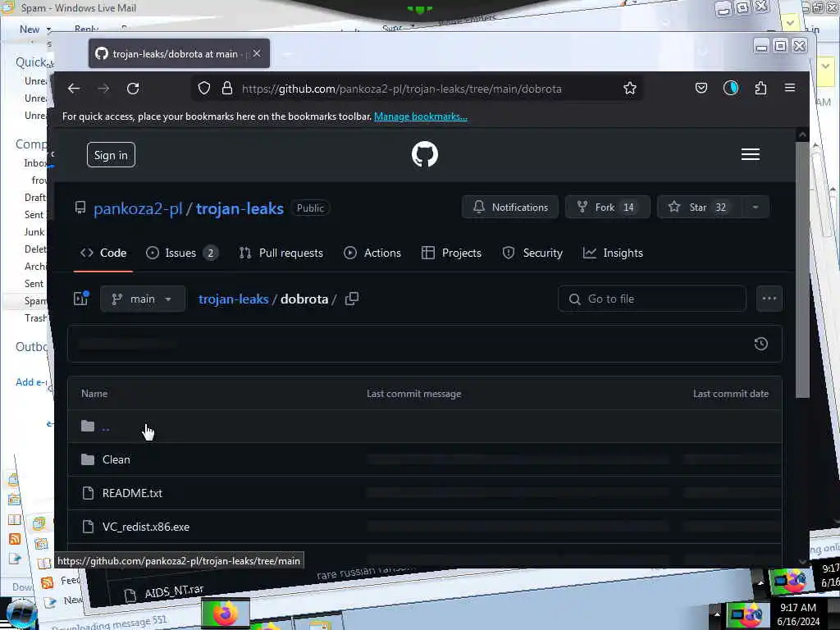The height and width of the screenshot is (630, 840).
Task: Click the Name column header
Action: (94, 394)
